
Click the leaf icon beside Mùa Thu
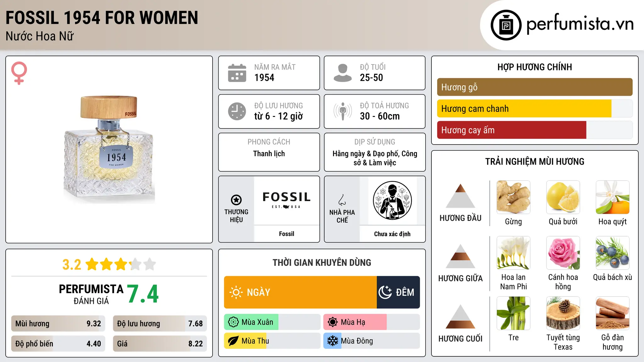pyautogui.click(x=233, y=341)
